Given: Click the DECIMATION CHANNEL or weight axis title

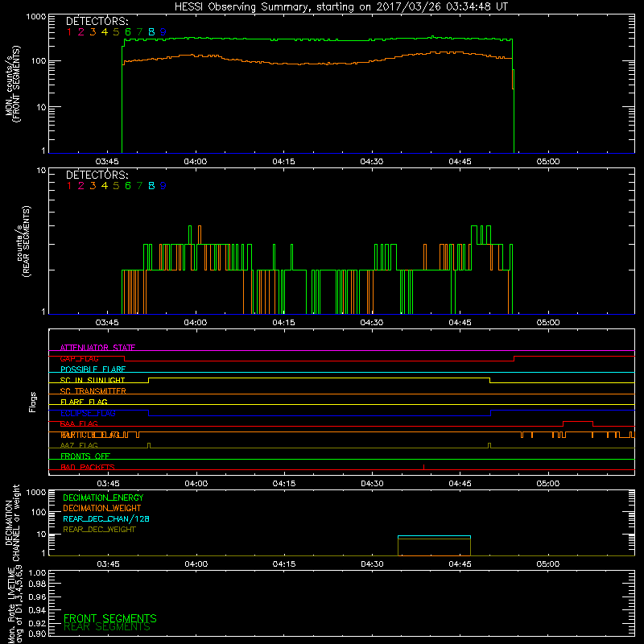Looking at the screenshot, I should tap(12, 523).
